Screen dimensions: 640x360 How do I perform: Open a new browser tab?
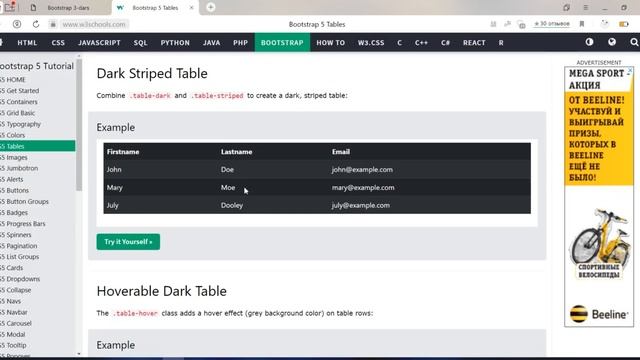coord(211,7)
